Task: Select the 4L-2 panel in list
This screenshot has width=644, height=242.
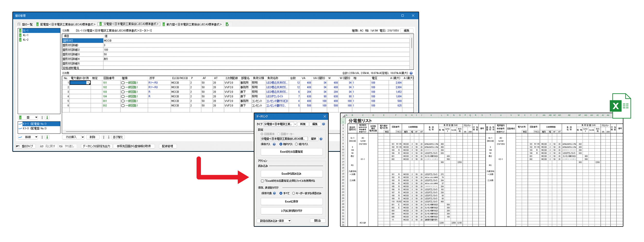Action: coord(26,40)
